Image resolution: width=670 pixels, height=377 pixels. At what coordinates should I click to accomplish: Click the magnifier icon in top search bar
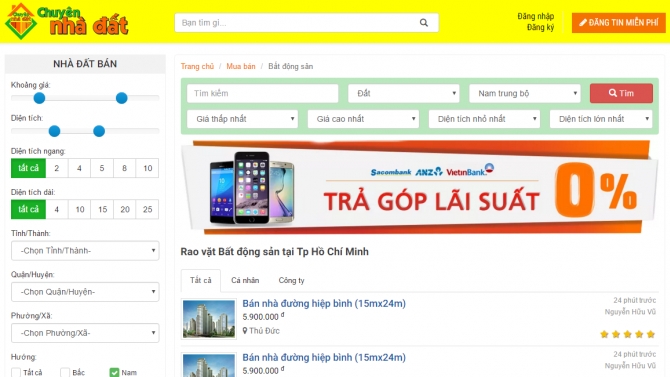point(423,23)
